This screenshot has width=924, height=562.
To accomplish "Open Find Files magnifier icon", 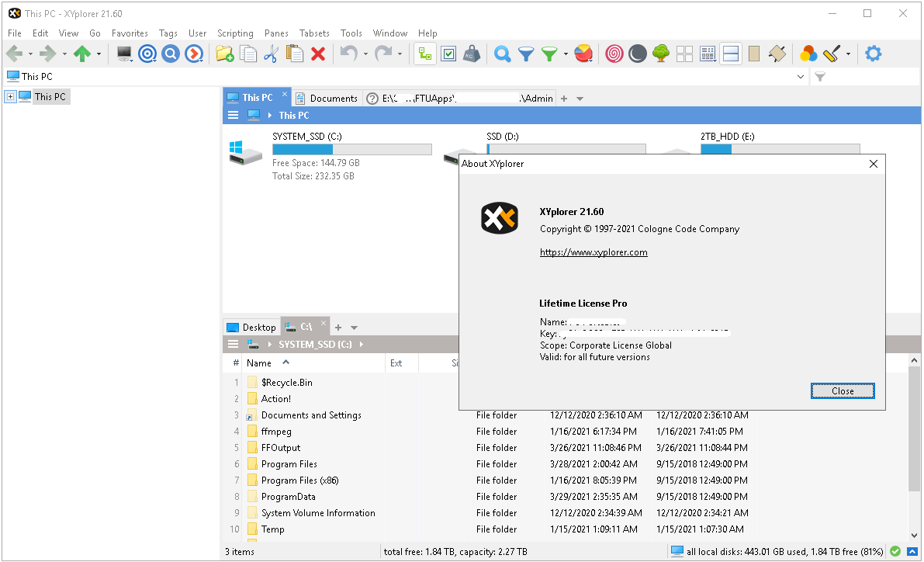I will [x=502, y=54].
